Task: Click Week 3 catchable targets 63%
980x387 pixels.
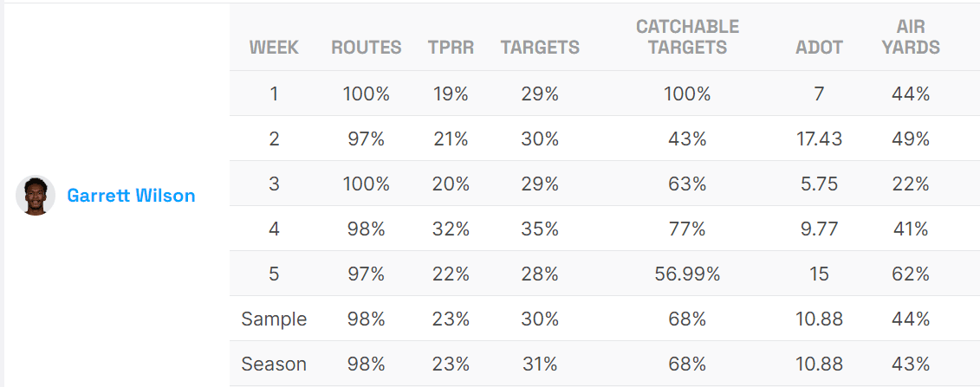Action: (x=687, y=184)
